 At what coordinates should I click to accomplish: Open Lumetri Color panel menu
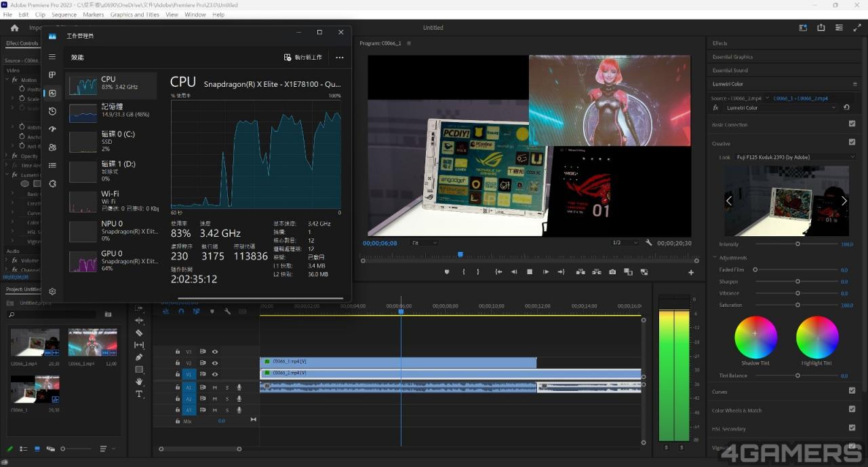854,84
